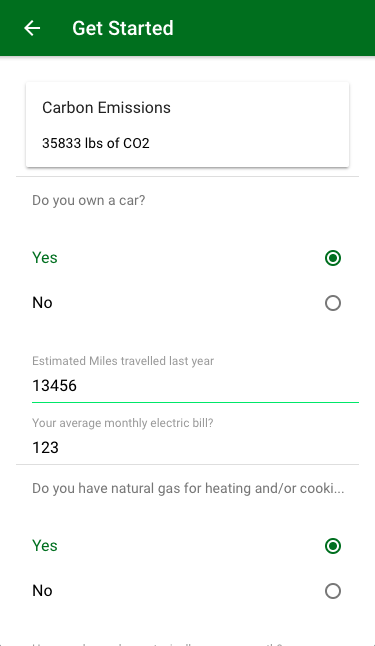Image resolution: width=375 pixels, height=646 pixels.
Task: Tap the green Yes label under natural gas
Action: tap(45, 545)
